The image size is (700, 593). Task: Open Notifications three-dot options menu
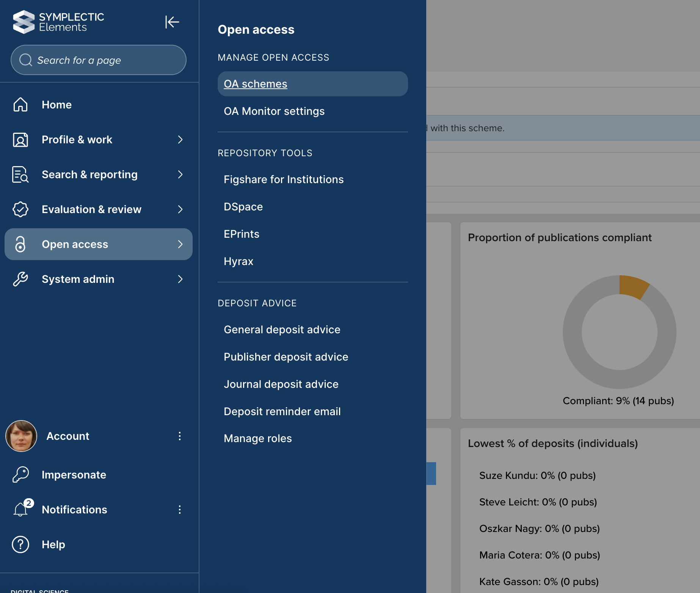[x=180, y=510]
